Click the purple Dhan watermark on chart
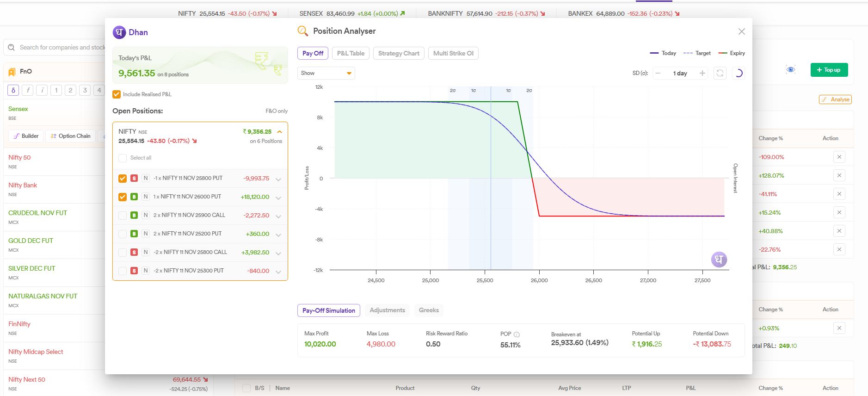868x396 pixels. [719, 260]
